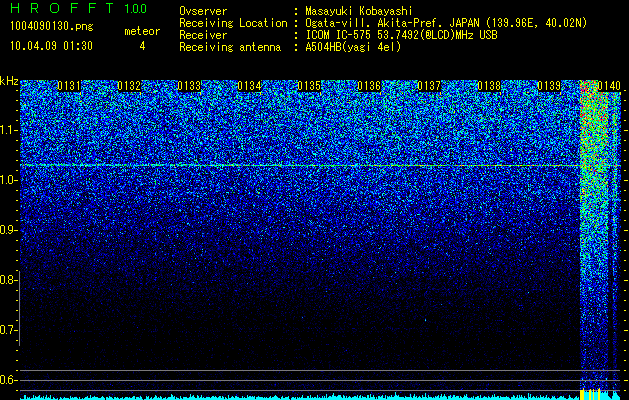The image size is (629, 400).
Task: Click the HROFFT 1.0.0 title text
Action: 79,8
